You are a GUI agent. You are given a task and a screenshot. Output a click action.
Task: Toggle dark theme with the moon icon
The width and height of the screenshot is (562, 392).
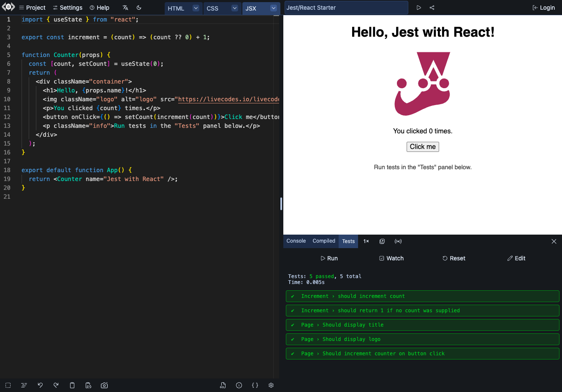pos(139,8)
